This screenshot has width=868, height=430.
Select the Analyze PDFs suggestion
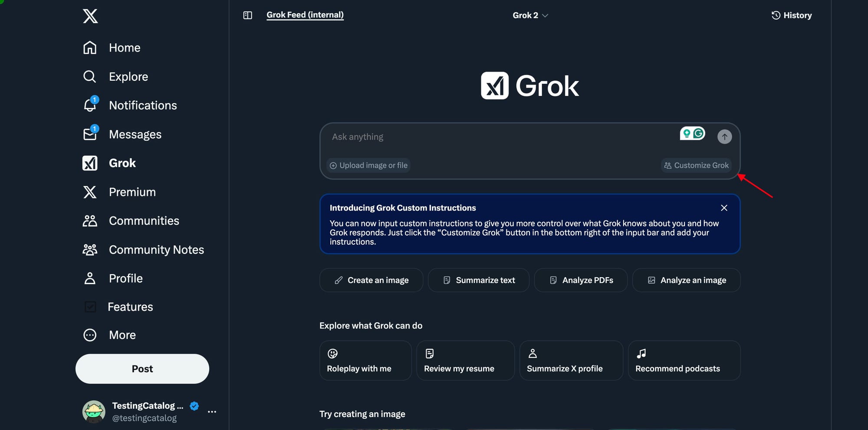581,280
